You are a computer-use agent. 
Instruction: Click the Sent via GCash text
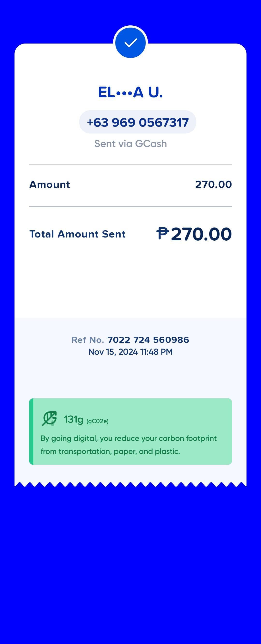[130, 144]
